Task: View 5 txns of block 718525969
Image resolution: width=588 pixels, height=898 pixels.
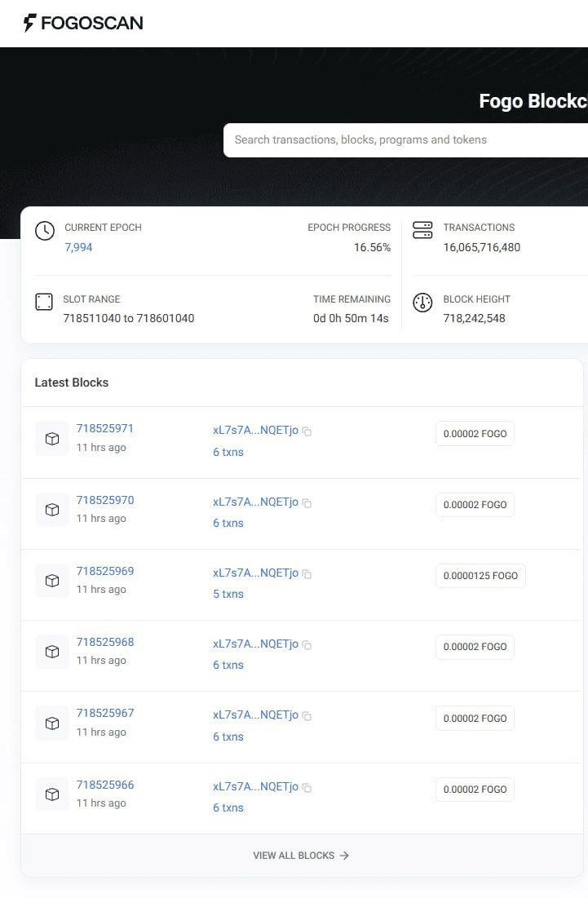Action: click(228, 594)
